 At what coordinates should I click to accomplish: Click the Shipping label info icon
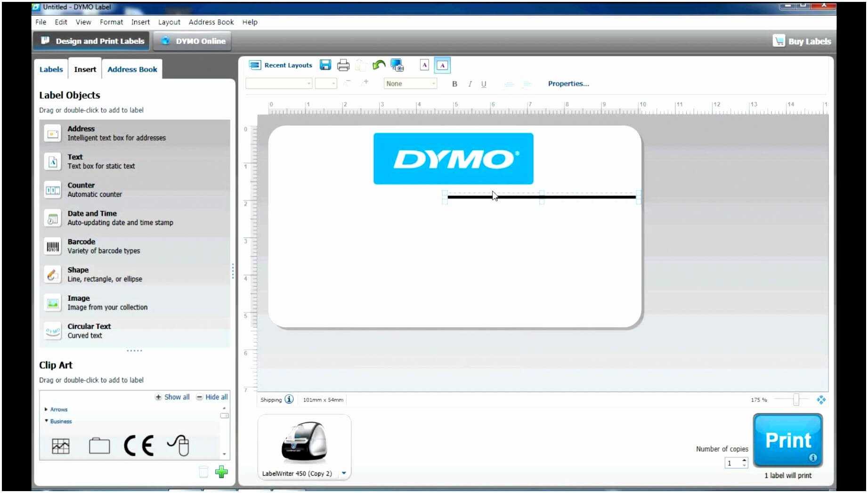289,399
